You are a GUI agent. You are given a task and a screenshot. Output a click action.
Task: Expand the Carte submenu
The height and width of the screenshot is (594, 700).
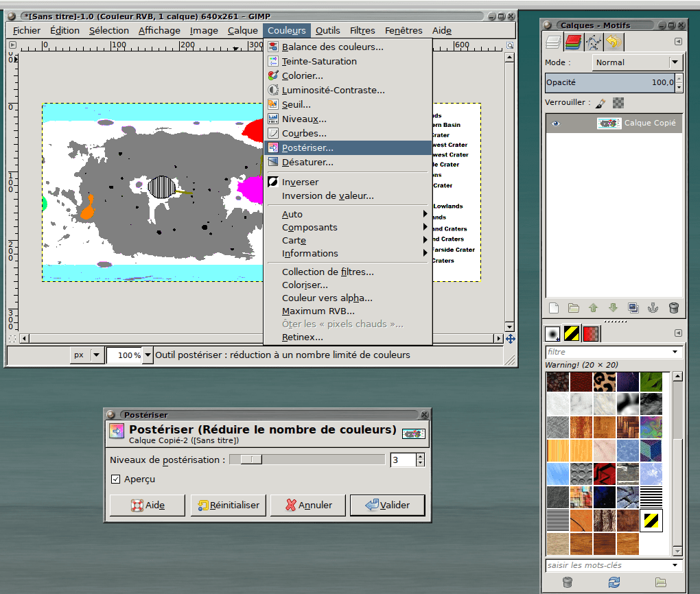348,241
